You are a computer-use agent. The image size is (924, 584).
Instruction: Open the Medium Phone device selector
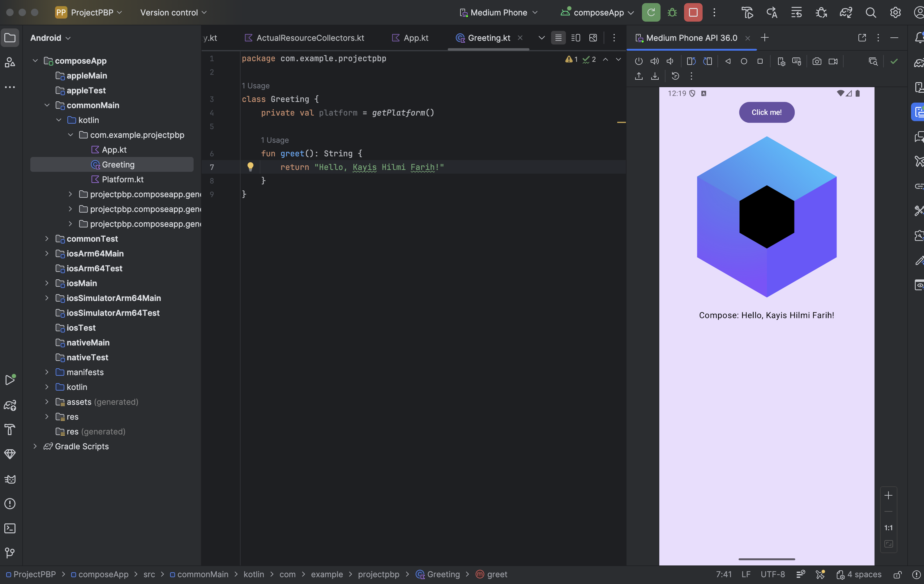[498, 13]
